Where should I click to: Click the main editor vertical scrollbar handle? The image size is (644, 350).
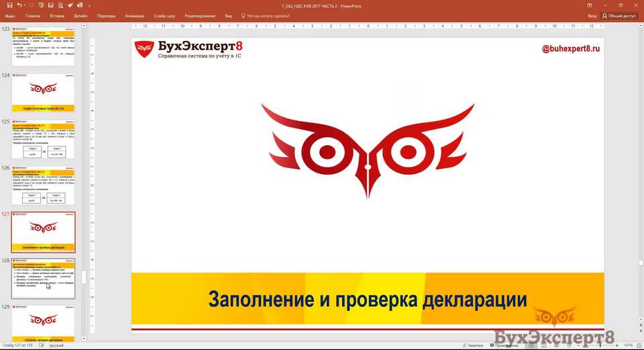click(x=641, y=263)
